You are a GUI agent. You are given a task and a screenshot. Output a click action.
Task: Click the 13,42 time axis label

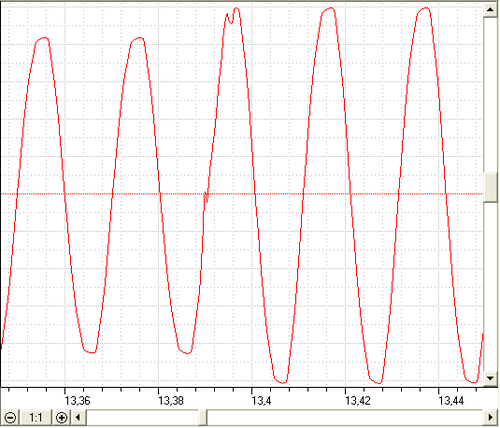358,400
